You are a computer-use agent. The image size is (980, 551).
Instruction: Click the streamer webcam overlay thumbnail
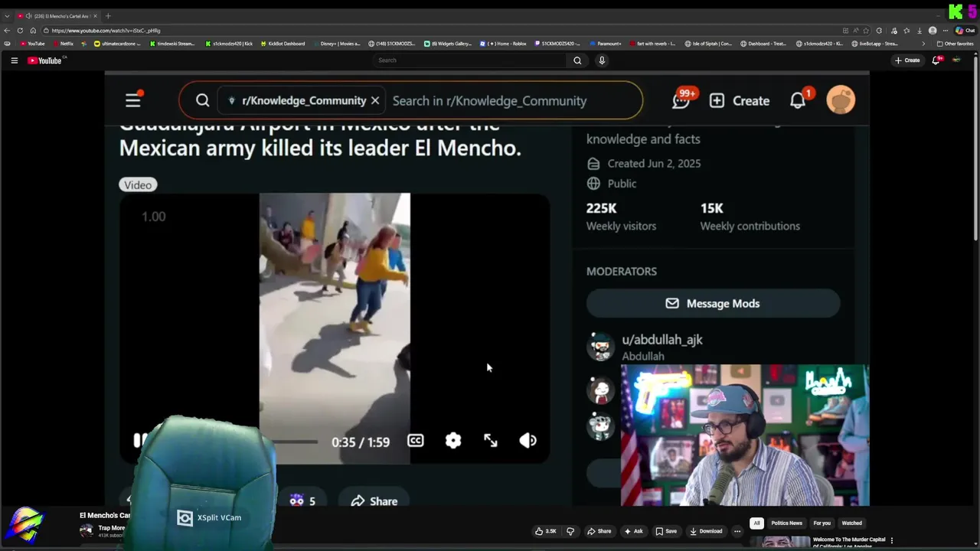coord(745,435)
